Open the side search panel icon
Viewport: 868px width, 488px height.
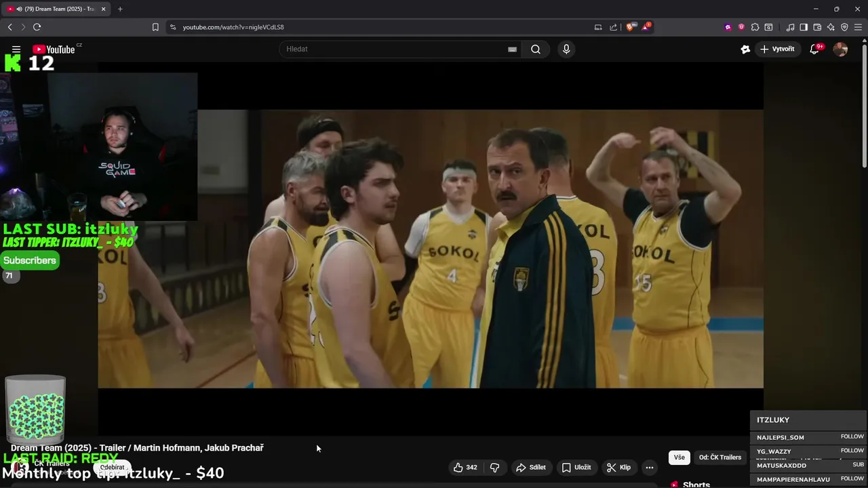tap(768, 27)
